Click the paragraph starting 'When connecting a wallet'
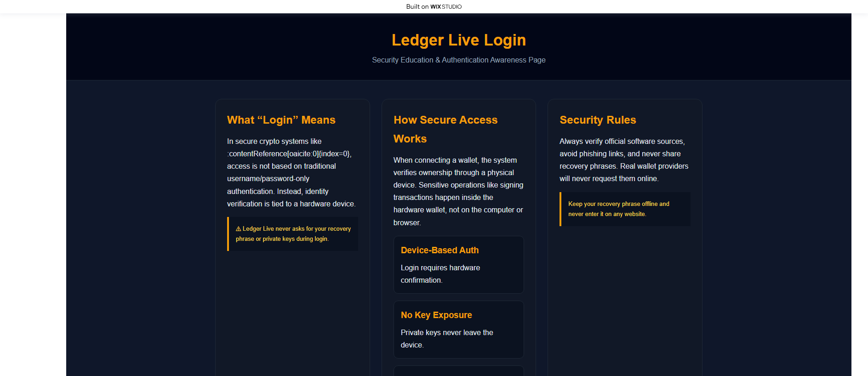The image size is (868, 376). pos(458,191)
